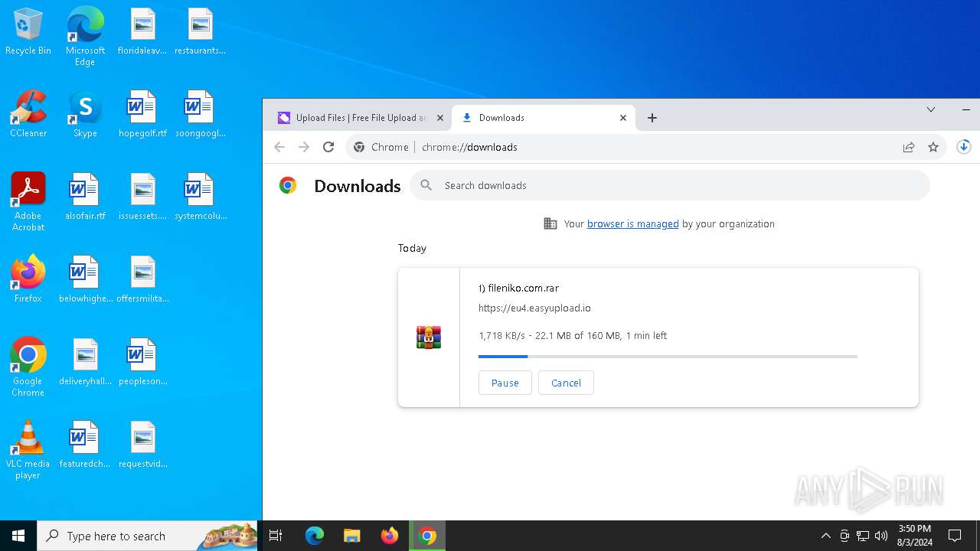Open Windows Start menu

pos(18,536)
